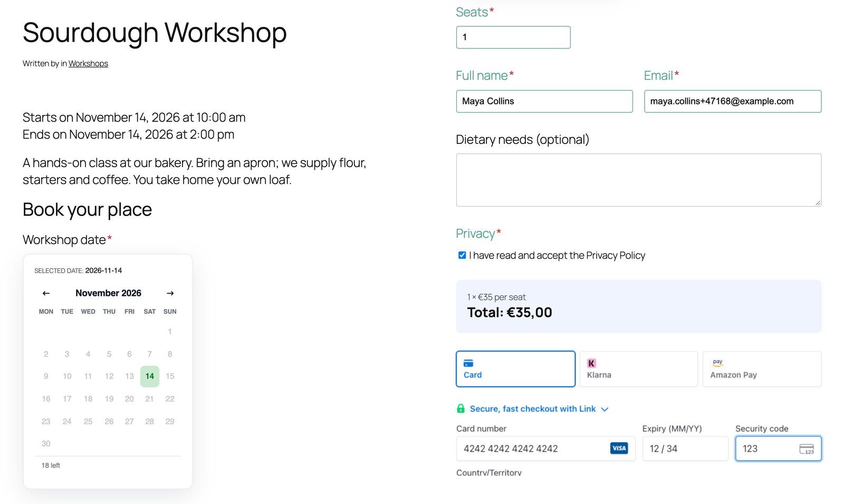Select November 14 in the calendar
The image size is (844, 504).
tap(150, 376)
